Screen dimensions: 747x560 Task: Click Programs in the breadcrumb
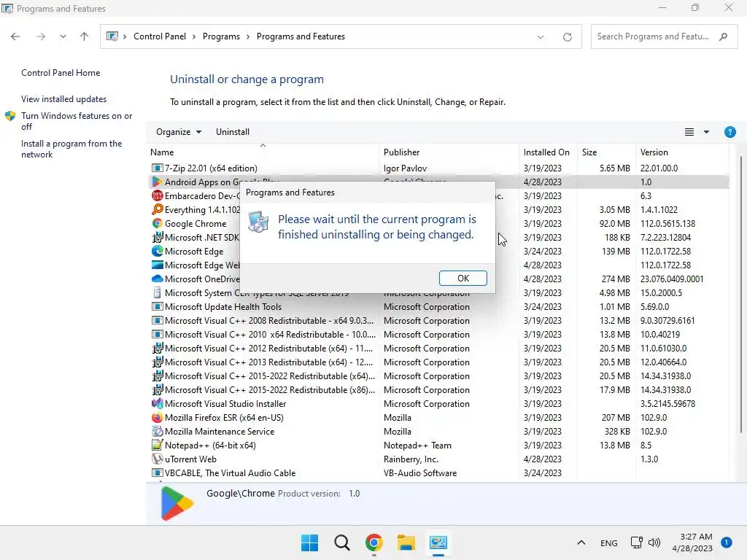221,36
